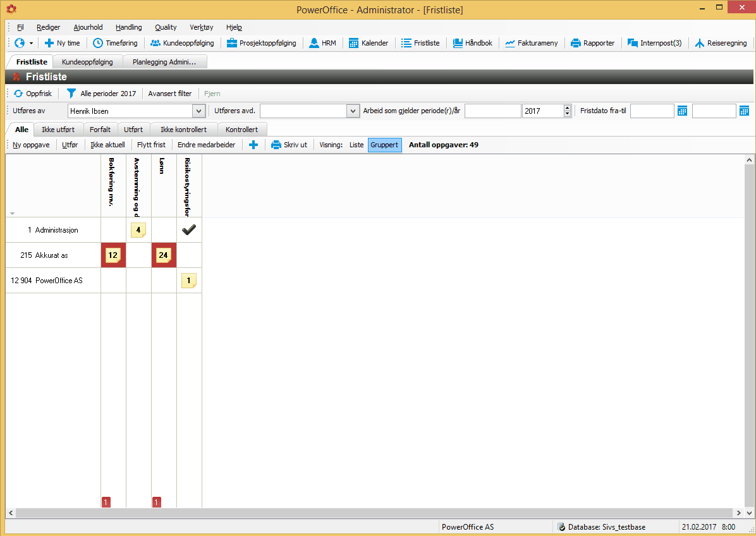
Task: Switch view to Liste
Action: point(357,145)
